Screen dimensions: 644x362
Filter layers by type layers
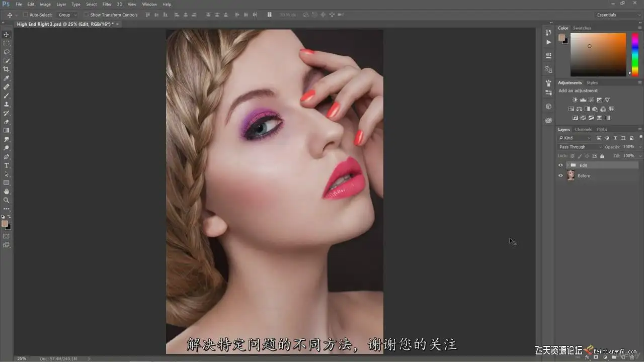[615, 138]
